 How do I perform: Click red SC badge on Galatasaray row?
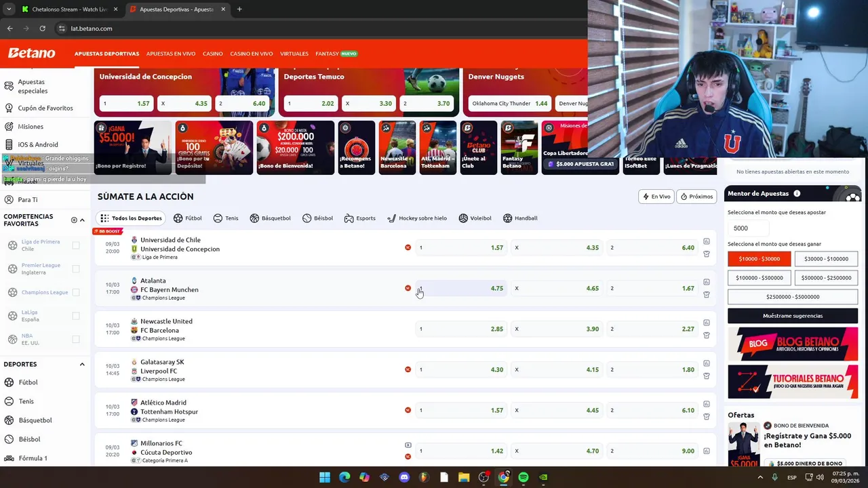pos(408,369)
